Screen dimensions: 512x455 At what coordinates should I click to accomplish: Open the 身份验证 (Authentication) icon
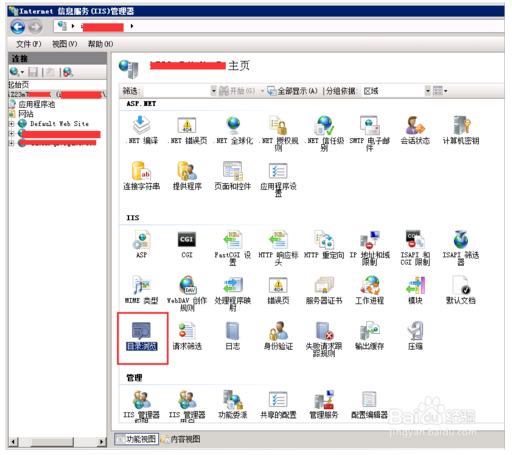click(278, 336)
